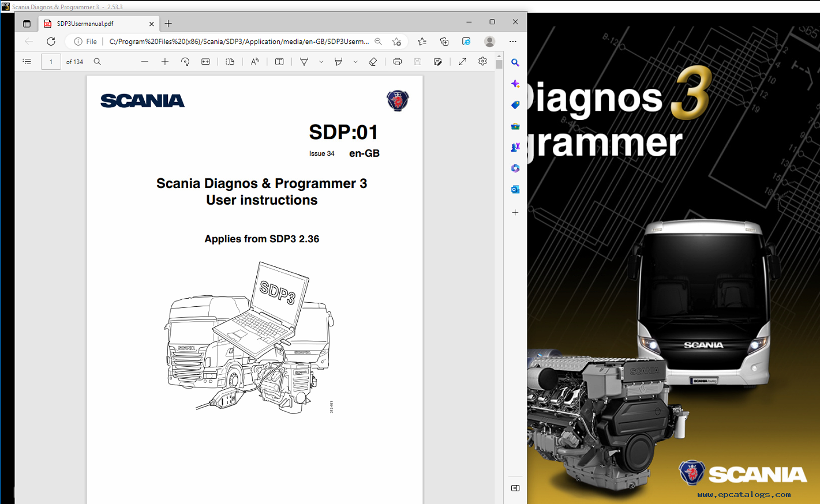Minimize the browser window
820x504 pixels.
(x=469, y=22)
